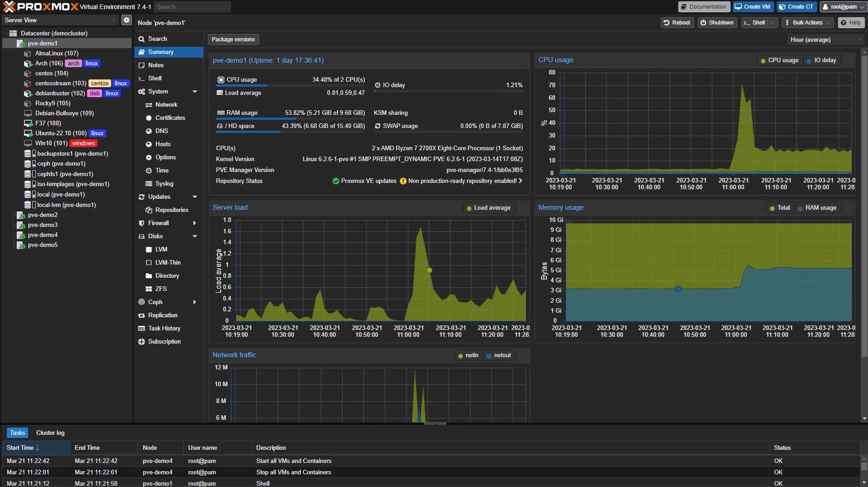Open the Bulk Actions dropdown
This screenshot has width=868, height=487.
tap(808, 23)
